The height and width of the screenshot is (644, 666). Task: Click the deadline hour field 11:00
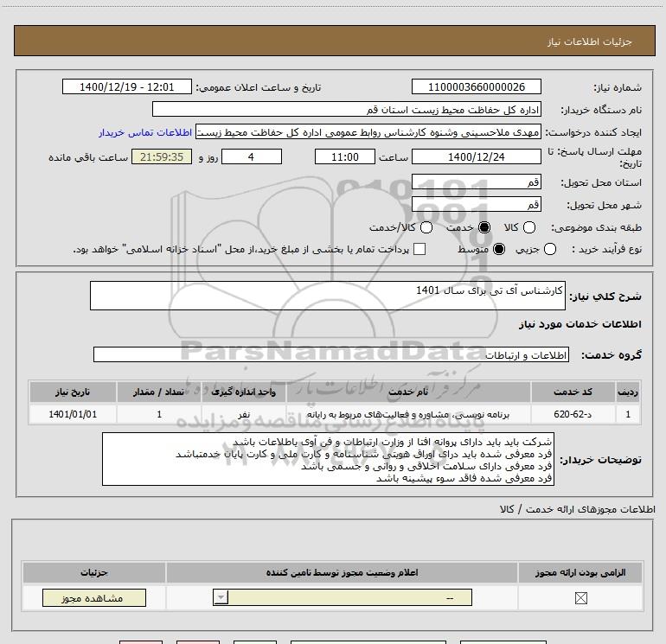345,156
